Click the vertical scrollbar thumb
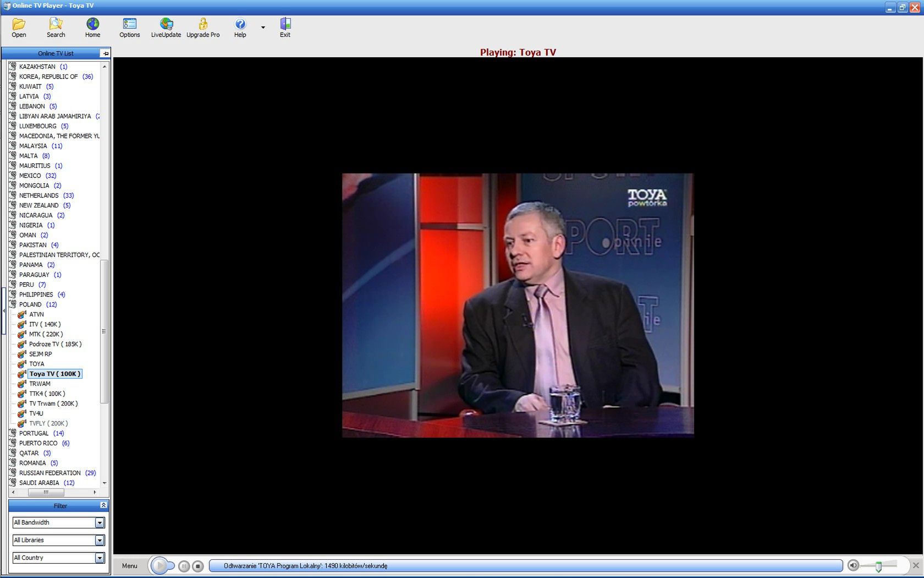This screenshot has width=924, height=578. click(x=104, y=331)
